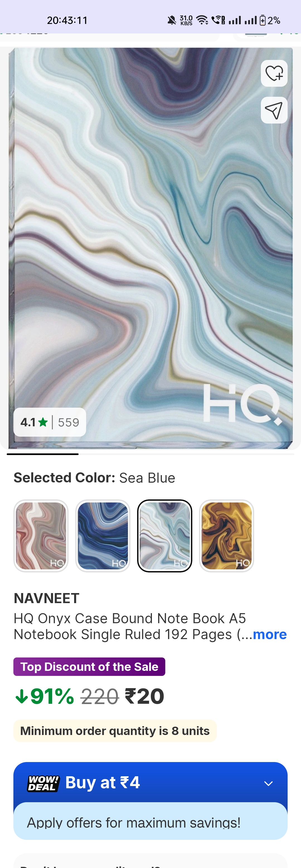This screenshot has width=301, height=868.
Task: Add product to wishlist with the heart icon
Action: pyautogui.click(x=274, y=73)
